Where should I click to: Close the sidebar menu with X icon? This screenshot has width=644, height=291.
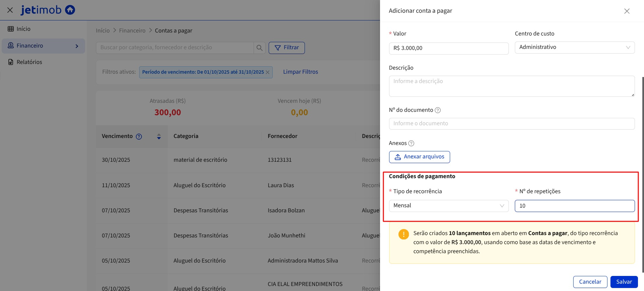(x=10, y=10)
